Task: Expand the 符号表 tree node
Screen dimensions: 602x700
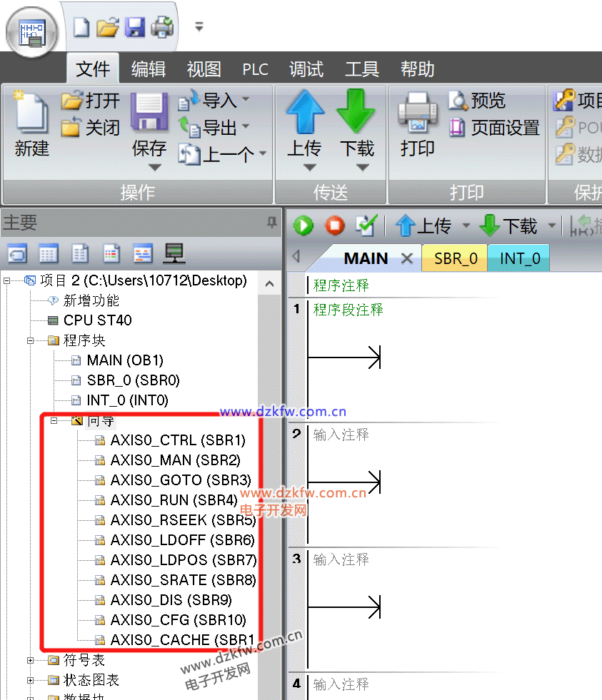Action: 31,660
